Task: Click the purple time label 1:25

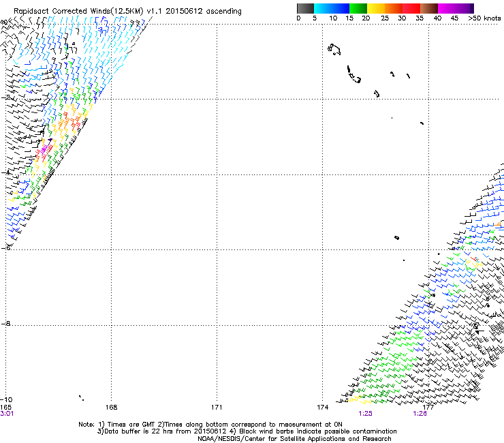Action: pyautogui.click(x=366, y=414)
